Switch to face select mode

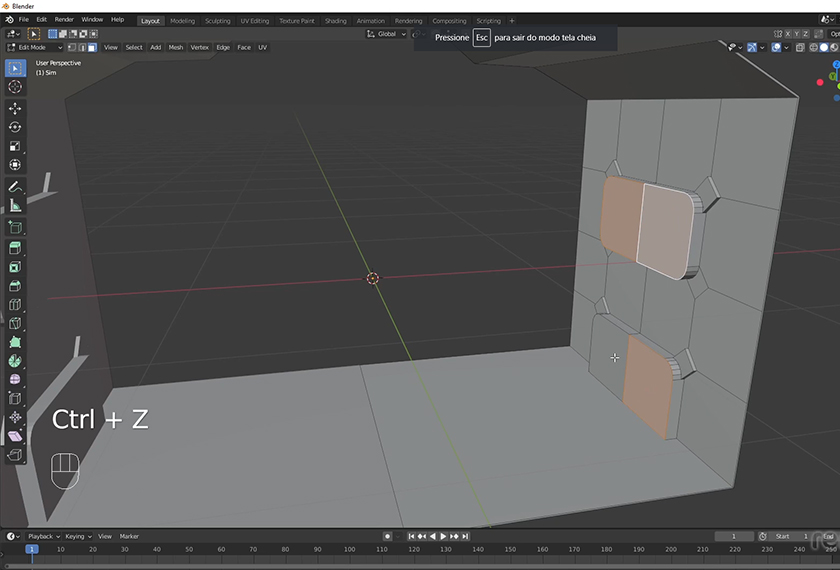coord(92,47)
